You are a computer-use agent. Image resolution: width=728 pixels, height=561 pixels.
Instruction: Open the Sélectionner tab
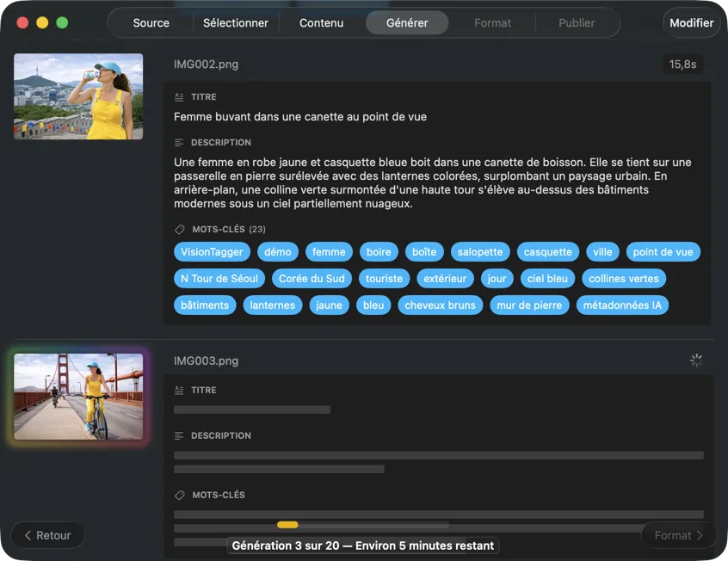point(235,23)
